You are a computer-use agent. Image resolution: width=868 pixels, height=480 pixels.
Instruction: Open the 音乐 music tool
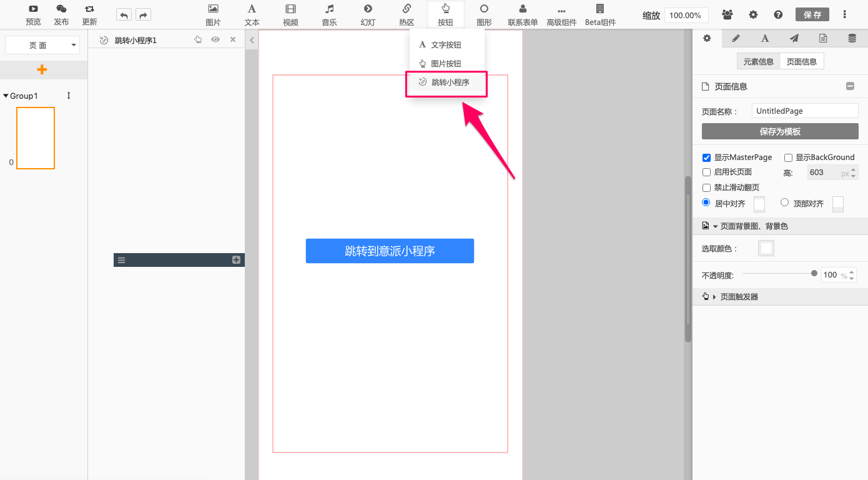coord(329,15)
